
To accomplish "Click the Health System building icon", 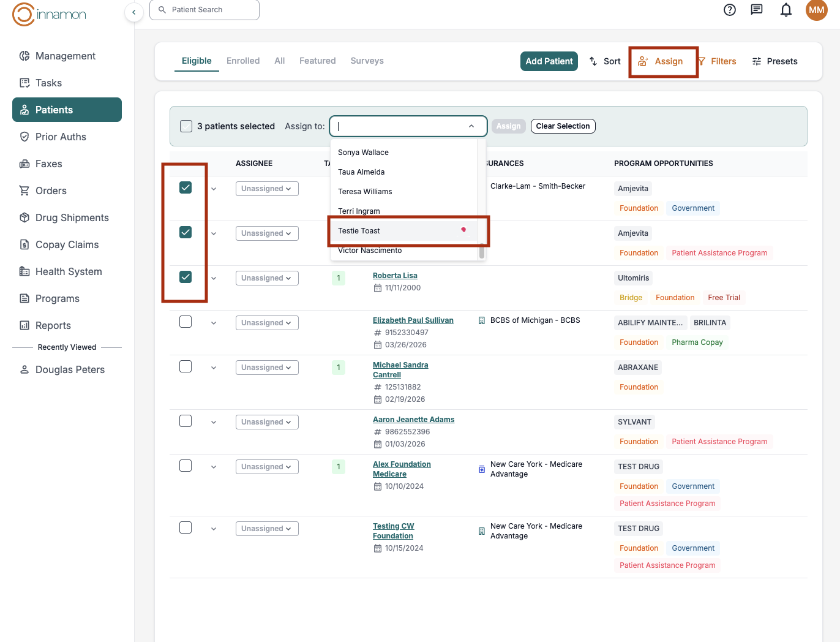I will (x=24, y=271).
